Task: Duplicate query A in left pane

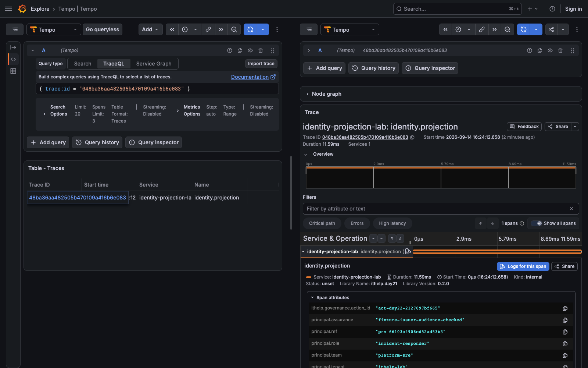Action: (x=240, y=50)
